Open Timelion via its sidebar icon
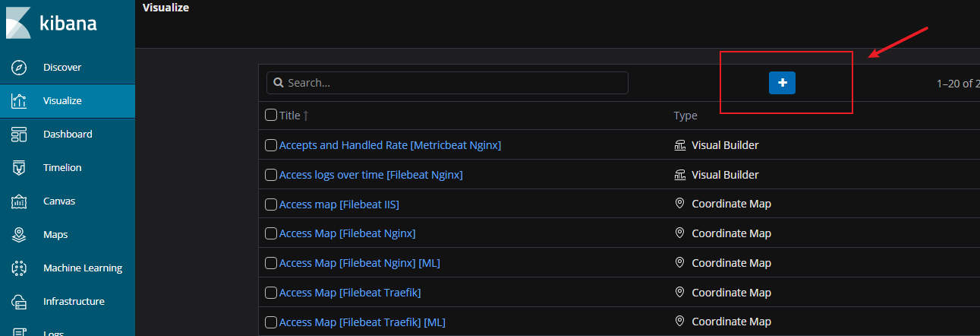 20,168
